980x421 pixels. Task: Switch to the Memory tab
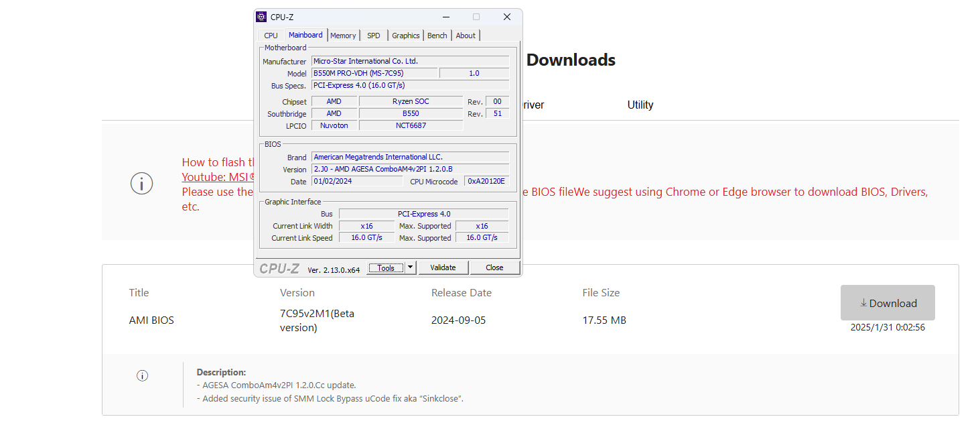[343, 36]
